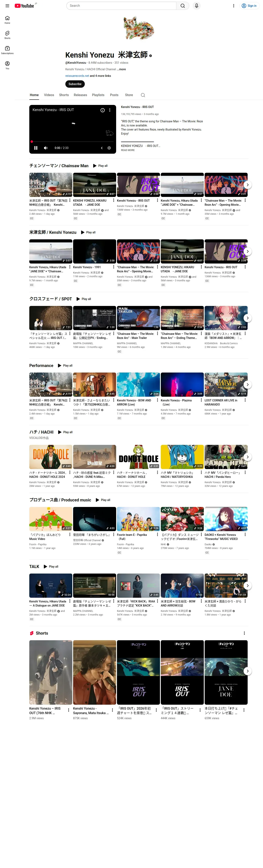The image size is (263, 868).
Task: Show next videos in SPOT row
Action: pyautogui.click(x=247, y=318)
